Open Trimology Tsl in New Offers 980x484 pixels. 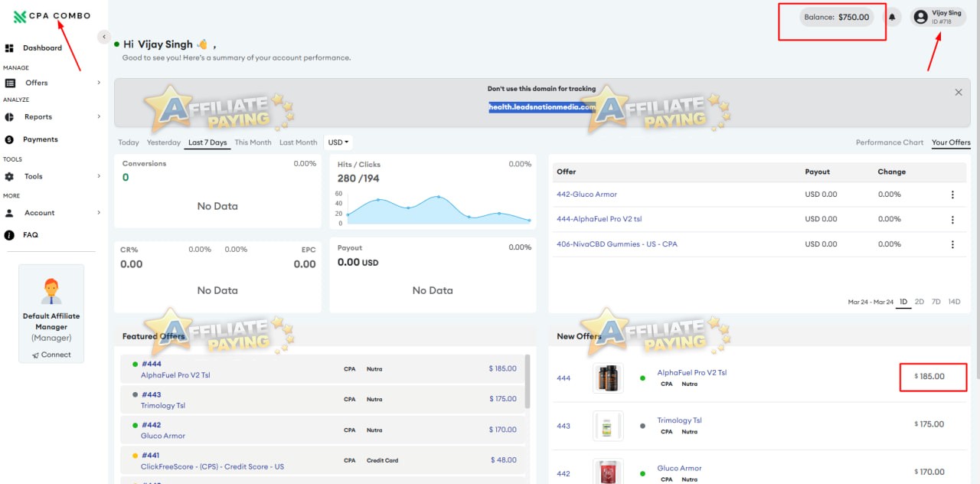pos(679,420)
